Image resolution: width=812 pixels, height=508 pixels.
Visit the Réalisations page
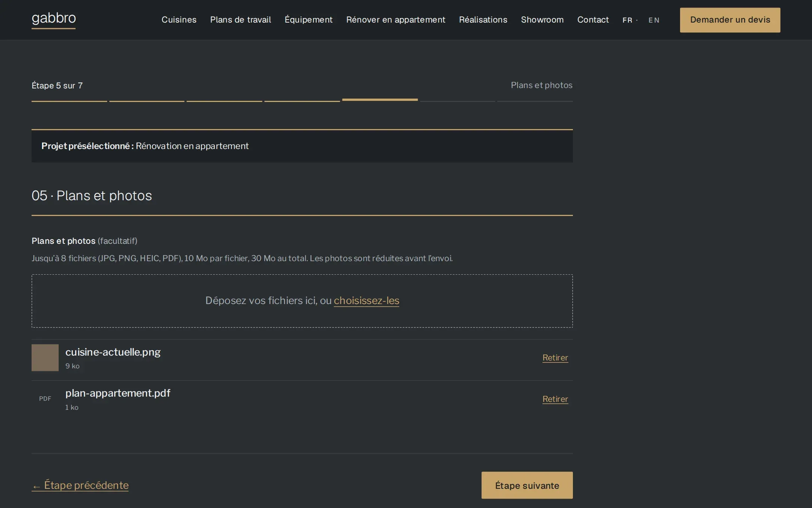click(x=483, y=20)
